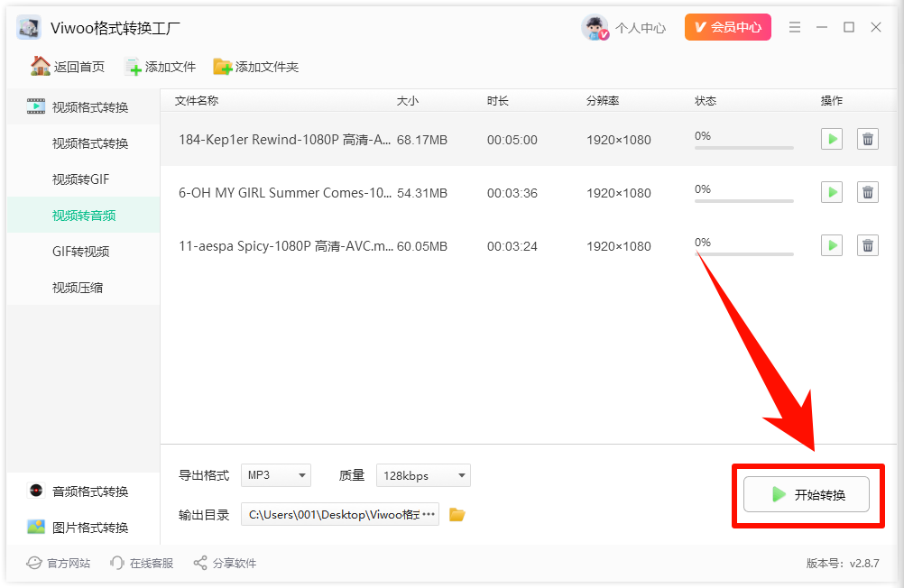The width and height of the screenshot is (904, 588).
Task: Play the 11-aespa Spicy file
Action: click(x=831, y=245)
